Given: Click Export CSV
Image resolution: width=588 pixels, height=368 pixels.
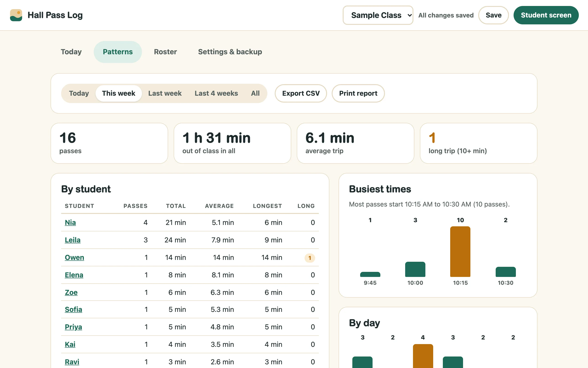Looking at the screenshot, I should click(301, 93).
